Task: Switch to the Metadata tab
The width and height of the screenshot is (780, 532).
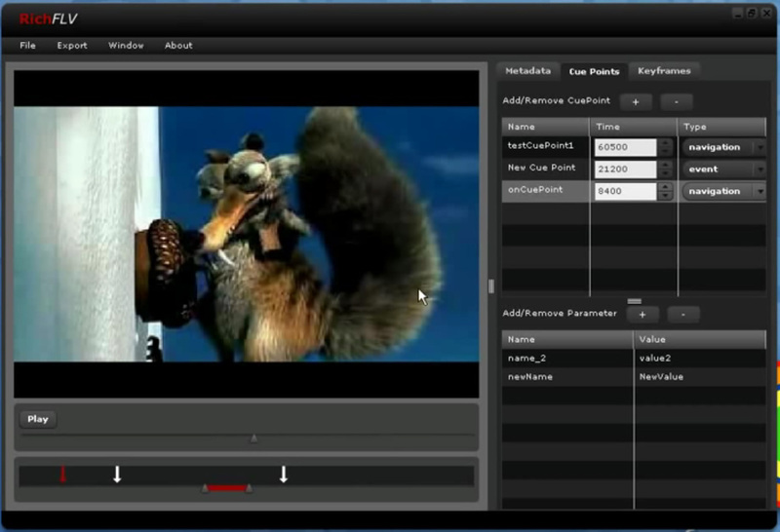Action: pyautogui.click(x=527, y=70)
